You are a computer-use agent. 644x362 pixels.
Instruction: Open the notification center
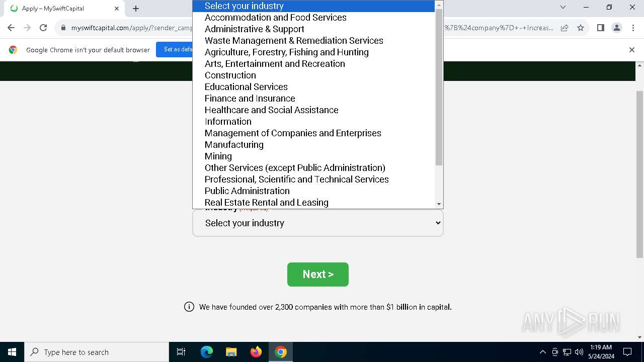[x=627, y=352]
